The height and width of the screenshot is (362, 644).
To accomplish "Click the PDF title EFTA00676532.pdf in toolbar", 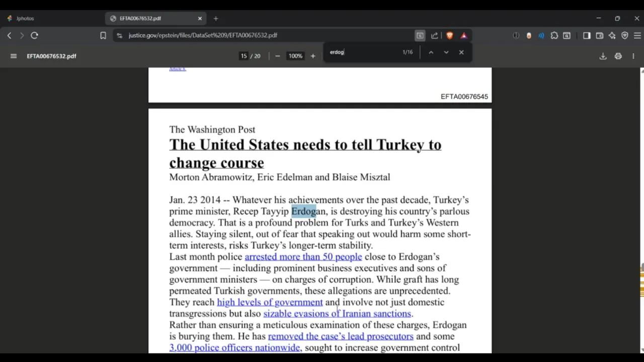I will pos(52,56).
